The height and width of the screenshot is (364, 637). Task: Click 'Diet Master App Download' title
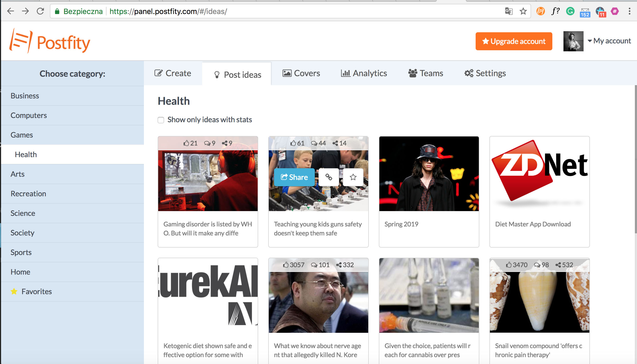pos(533,224)
